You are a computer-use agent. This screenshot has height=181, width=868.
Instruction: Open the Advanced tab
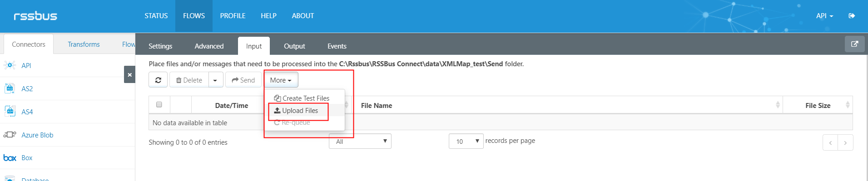click(x=209, y=46)
